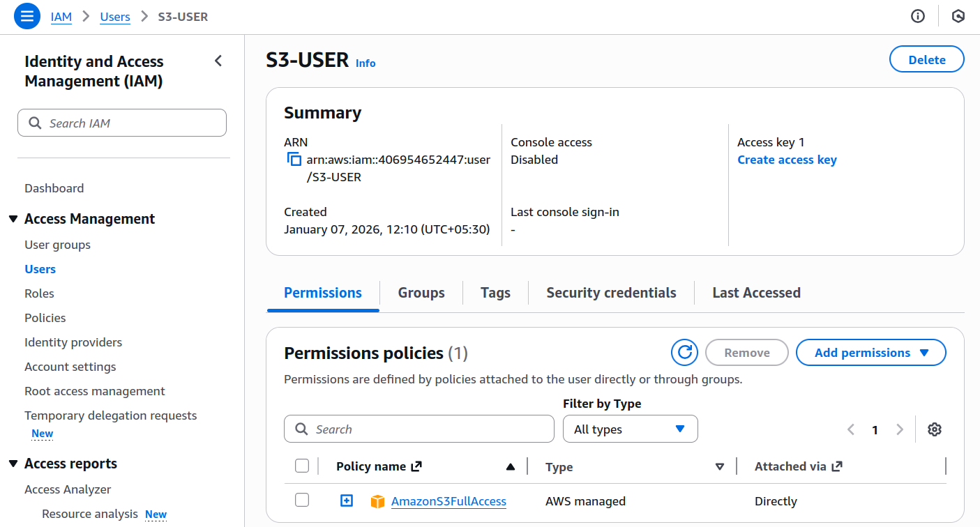Select the Permissions tab

[323, 293]
